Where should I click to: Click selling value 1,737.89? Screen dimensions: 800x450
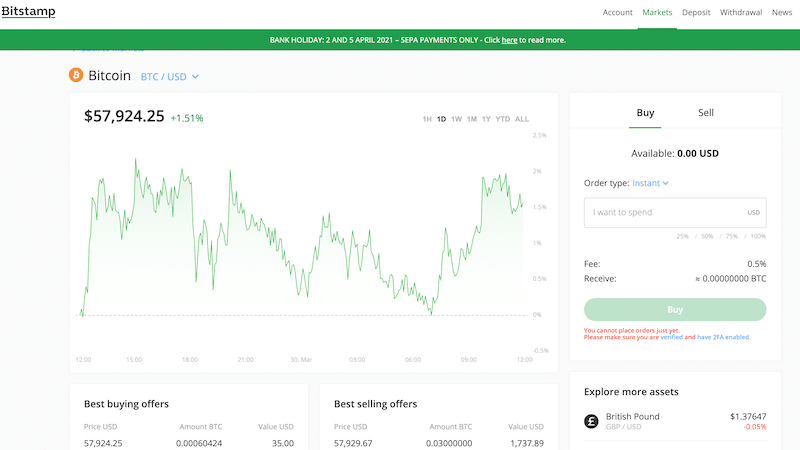(527, 443)
